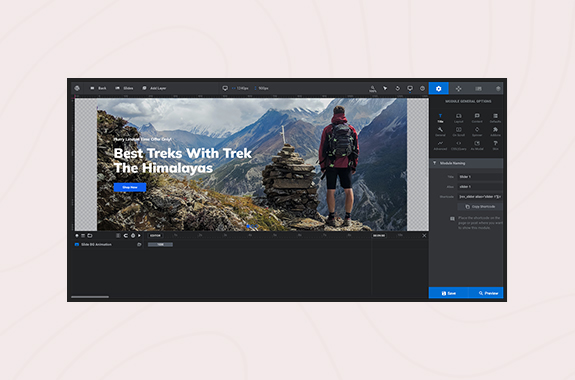575x380 pixels.
Task: Open the slide options tab icon
Action: tap(478, 88)
